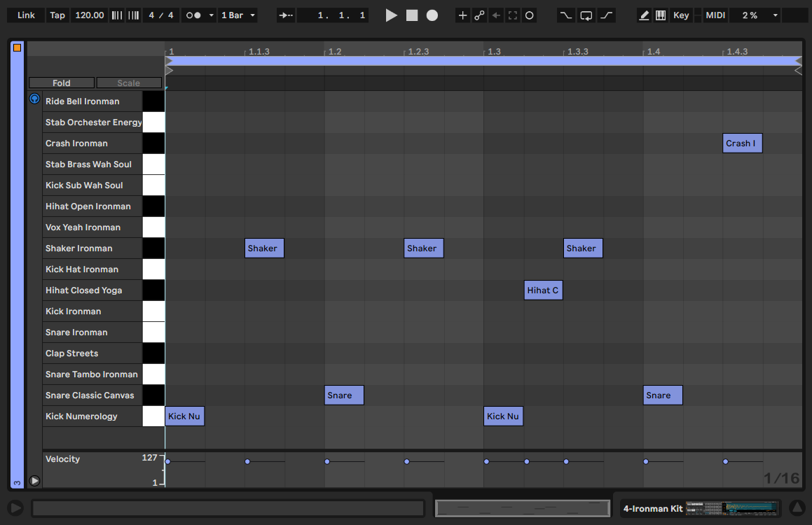Click the first velocity marker in Velocity lane
This screenshot has height=525, width=812.
pos(167,461)
